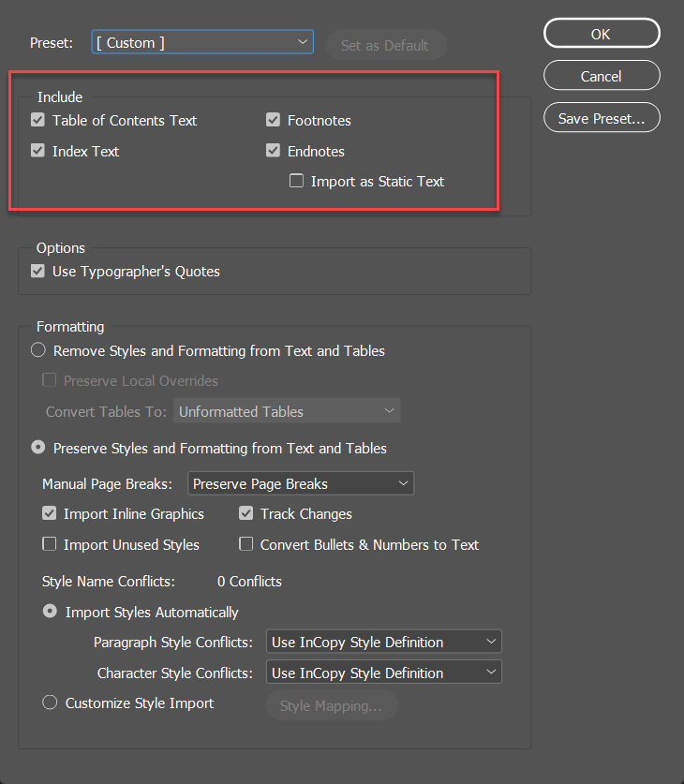The width and height of the screenshot is (684, 784).
Task: Cancel the import options dialog
Action: coord(601,75)
